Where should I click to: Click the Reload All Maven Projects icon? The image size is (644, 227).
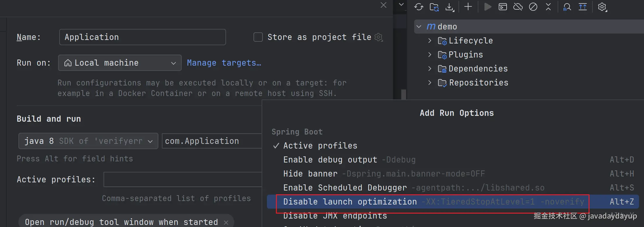click(419, 7)
